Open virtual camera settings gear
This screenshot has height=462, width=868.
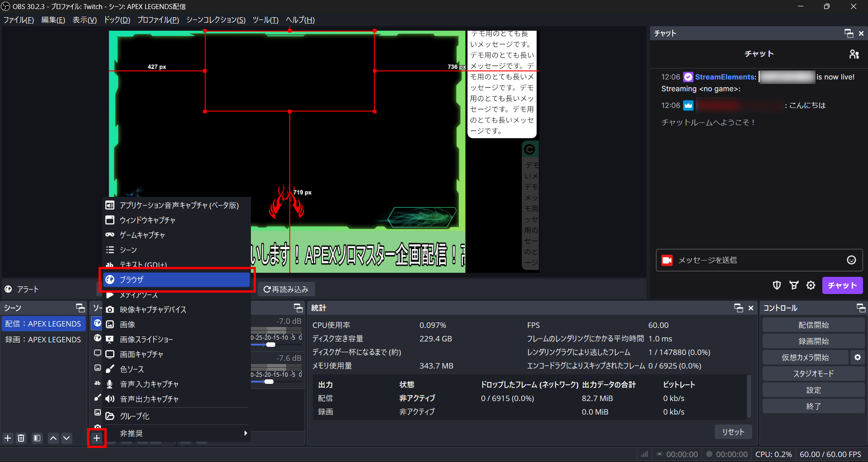coord(858,358)
